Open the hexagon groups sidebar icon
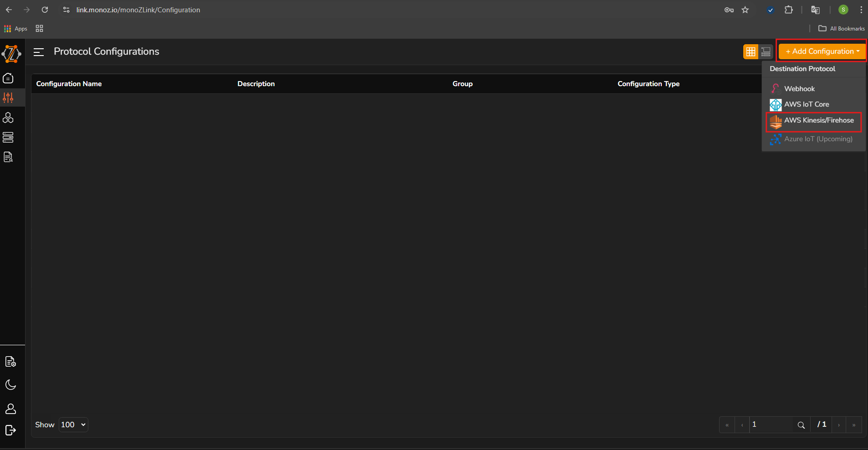Screen dimensions: 868x450 [x=8, y=118]
